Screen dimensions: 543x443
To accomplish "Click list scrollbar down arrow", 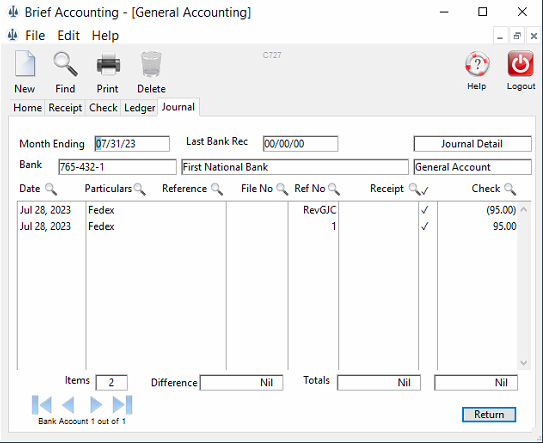I will (524, 363).
